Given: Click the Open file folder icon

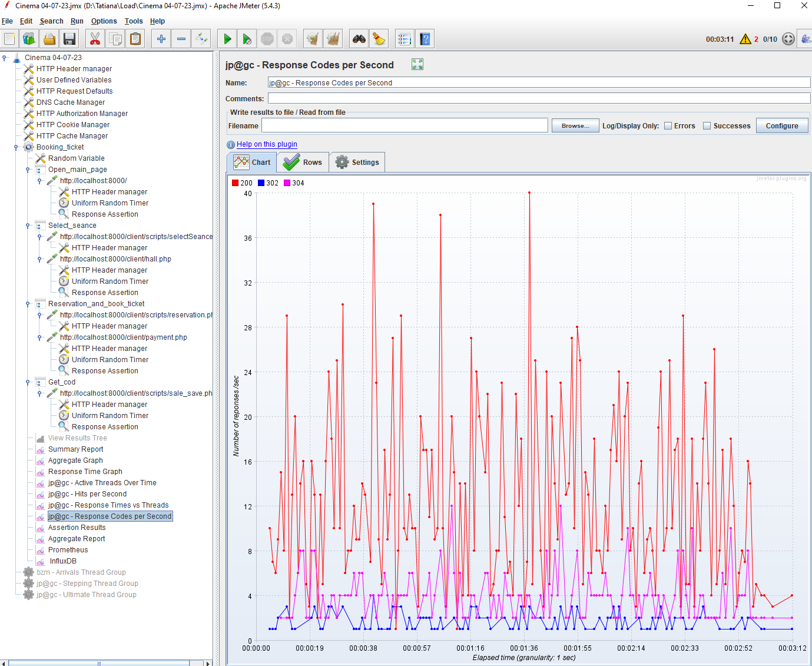Looking at the screenshot, I should (49, 39).
